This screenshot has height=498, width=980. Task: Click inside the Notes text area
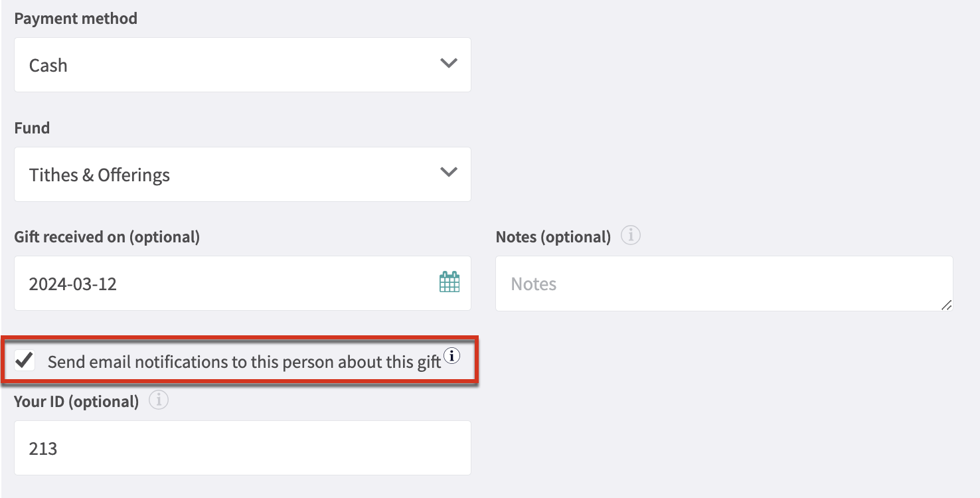pos(724,284)
